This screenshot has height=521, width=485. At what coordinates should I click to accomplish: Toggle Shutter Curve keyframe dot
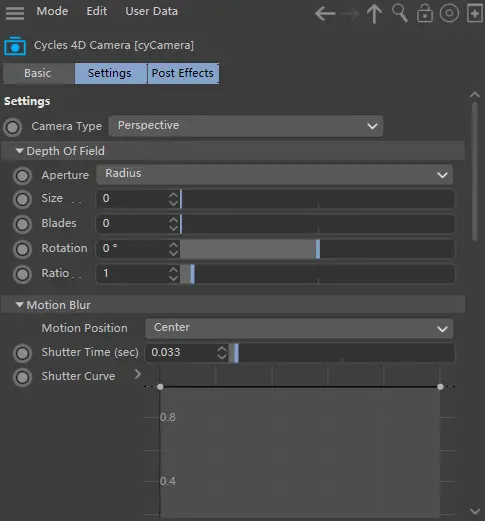coord(22,377)
